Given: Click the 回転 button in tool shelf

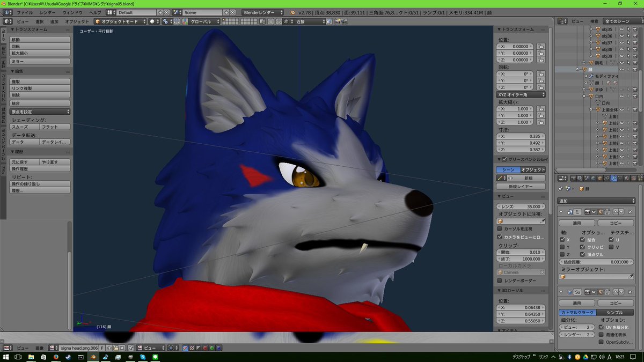Looking at the screenshot, I should click(x=40, y=47).
